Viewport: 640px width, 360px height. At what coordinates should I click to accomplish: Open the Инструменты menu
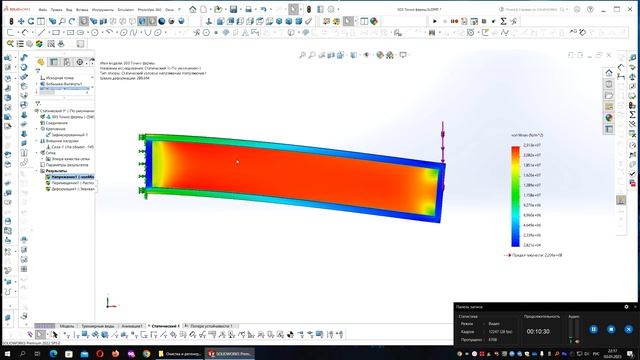point(103,9)
